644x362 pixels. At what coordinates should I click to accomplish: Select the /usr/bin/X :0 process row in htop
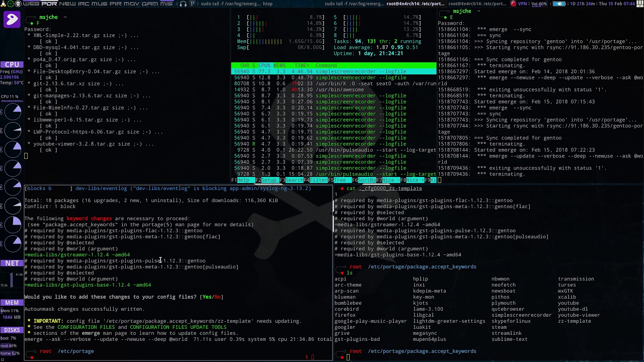334,83
